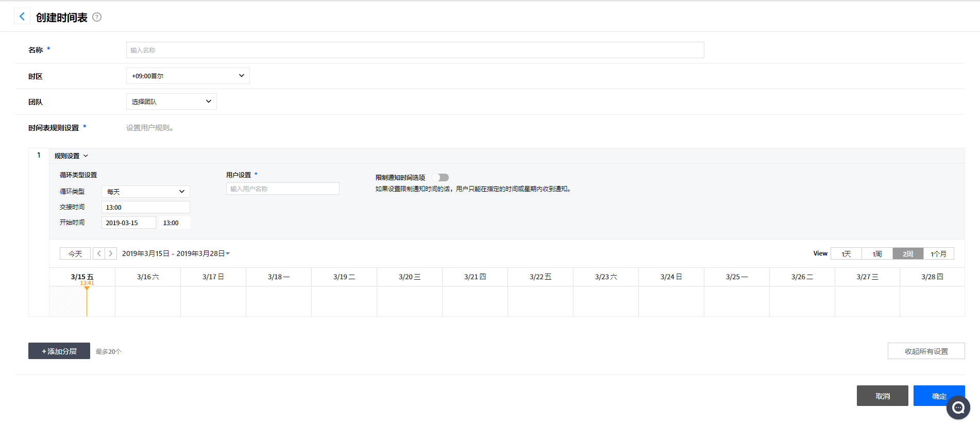Go to next date range arrow
This screenshot has height=424, width=980.
(x=111, y=253)
